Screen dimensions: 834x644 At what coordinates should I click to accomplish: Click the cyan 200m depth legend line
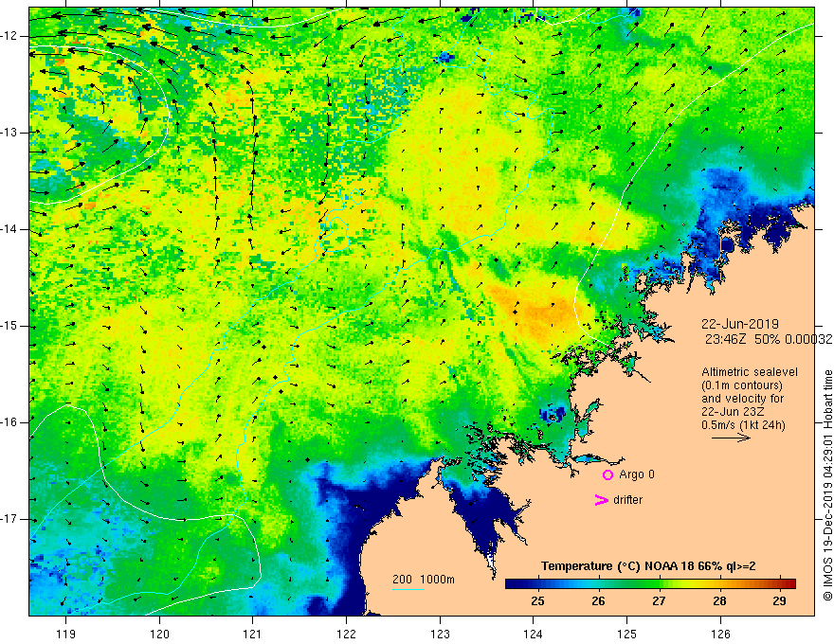(x=408, y=589)
